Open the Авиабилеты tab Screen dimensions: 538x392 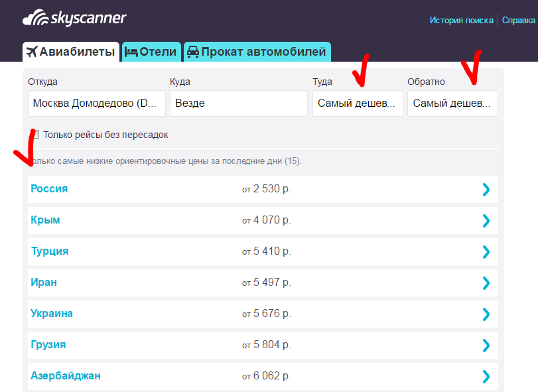coord(71,52)
